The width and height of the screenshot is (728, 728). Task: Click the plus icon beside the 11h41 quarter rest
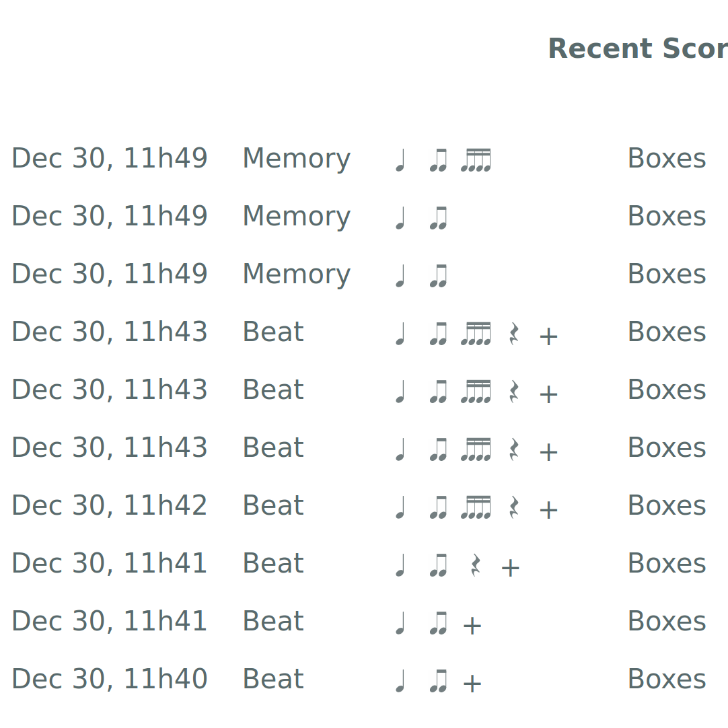510,568
